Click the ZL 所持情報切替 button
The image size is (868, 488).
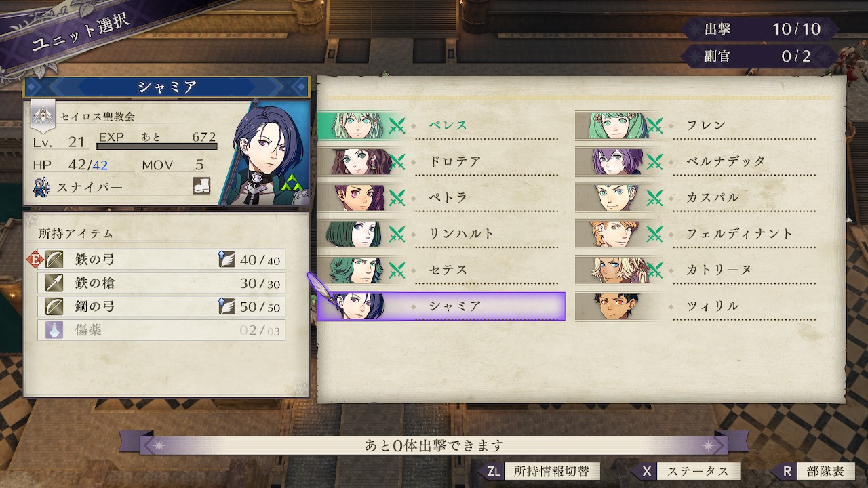[x=539, y=472]
